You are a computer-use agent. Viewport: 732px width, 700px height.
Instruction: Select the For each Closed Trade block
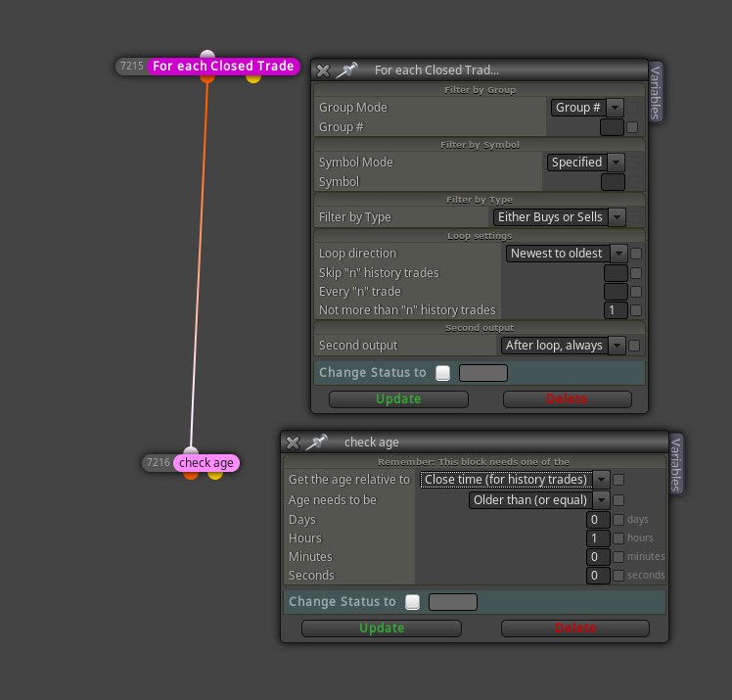pos(223,66)
